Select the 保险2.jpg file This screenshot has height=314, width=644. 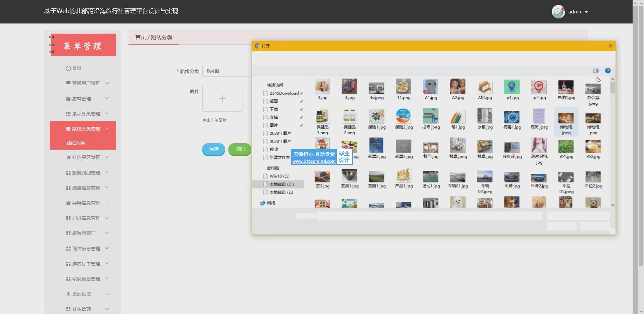click(x=404, y=119)
